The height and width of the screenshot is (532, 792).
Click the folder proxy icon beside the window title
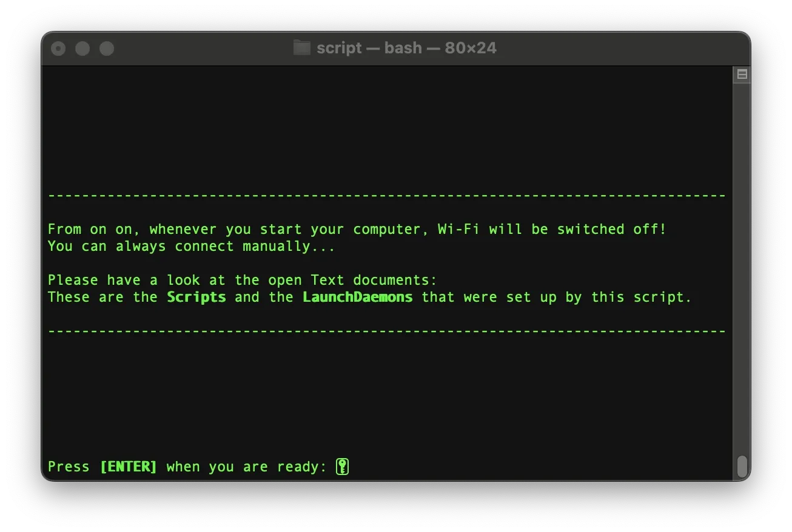pyautogui.click(x=301, y=48)
